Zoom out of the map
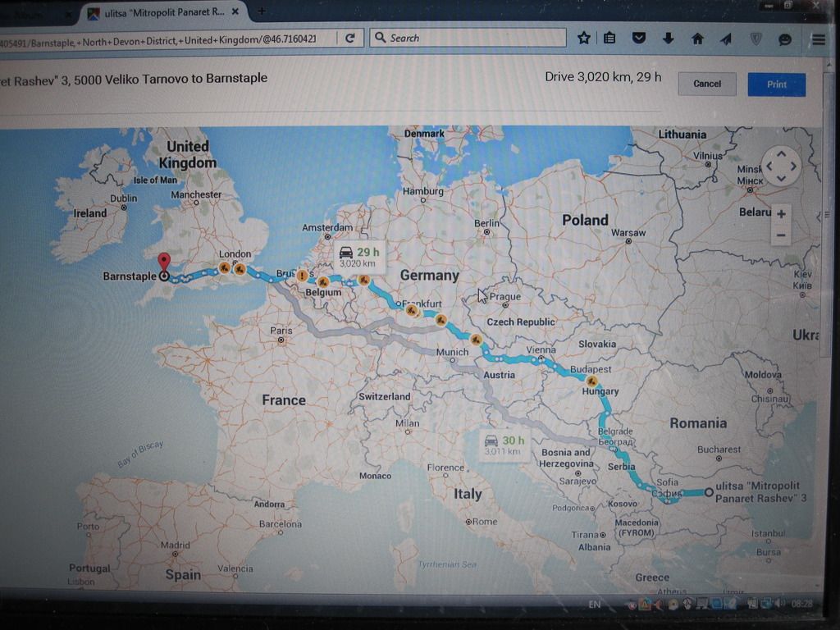The width and height of the screenshot is (840, 630). coord(781,235)
